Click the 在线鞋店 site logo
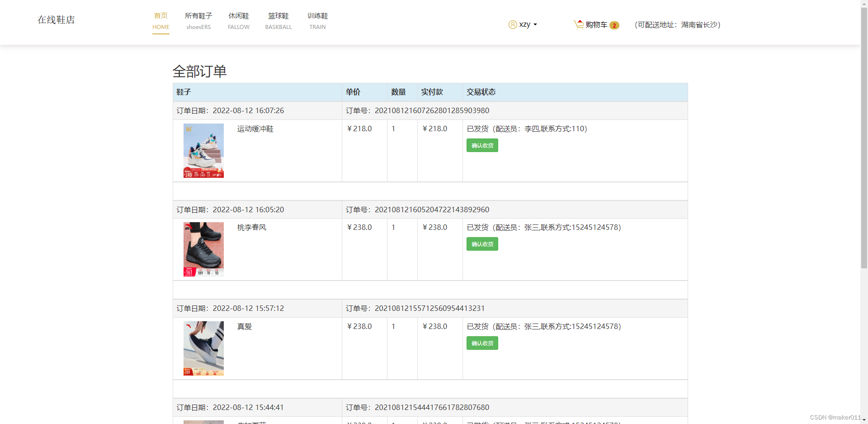Image resolution: width=868 pixels, height=424 pixels. [x=56, y=20]
